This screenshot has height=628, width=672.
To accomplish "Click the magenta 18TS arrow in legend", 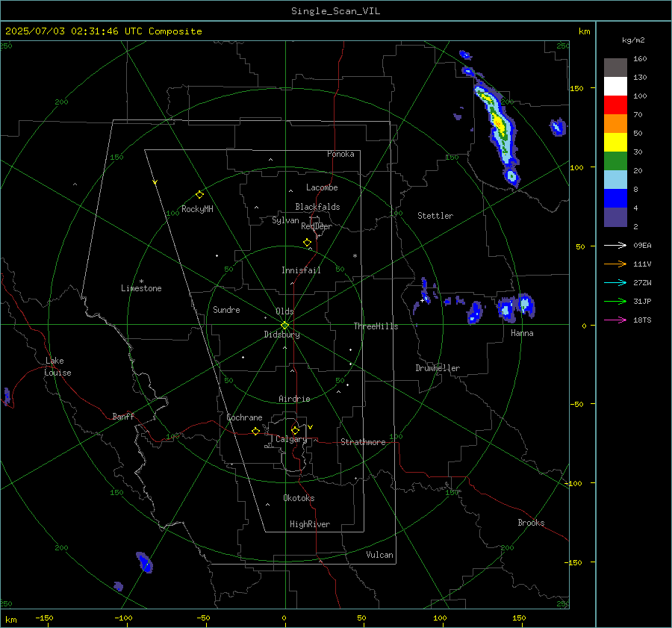I will pyautogui.click(x=615, y=320).
